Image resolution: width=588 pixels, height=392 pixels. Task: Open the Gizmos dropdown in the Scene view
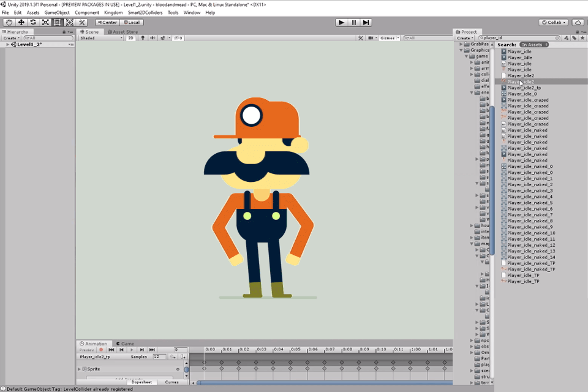(x=388, y=37)
